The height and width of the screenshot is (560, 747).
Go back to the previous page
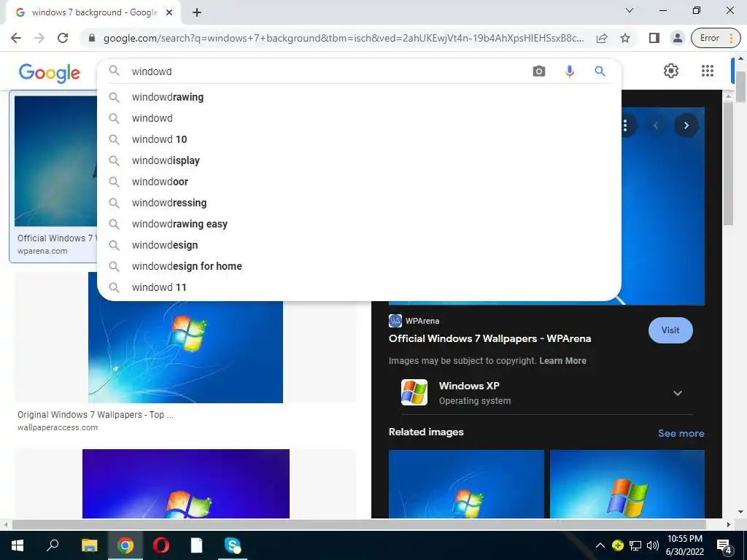16,38
